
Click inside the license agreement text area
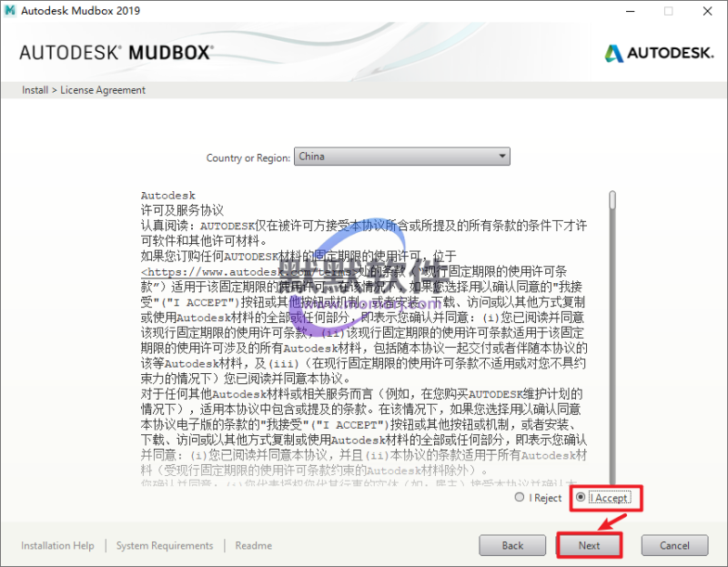pos(364,364)
